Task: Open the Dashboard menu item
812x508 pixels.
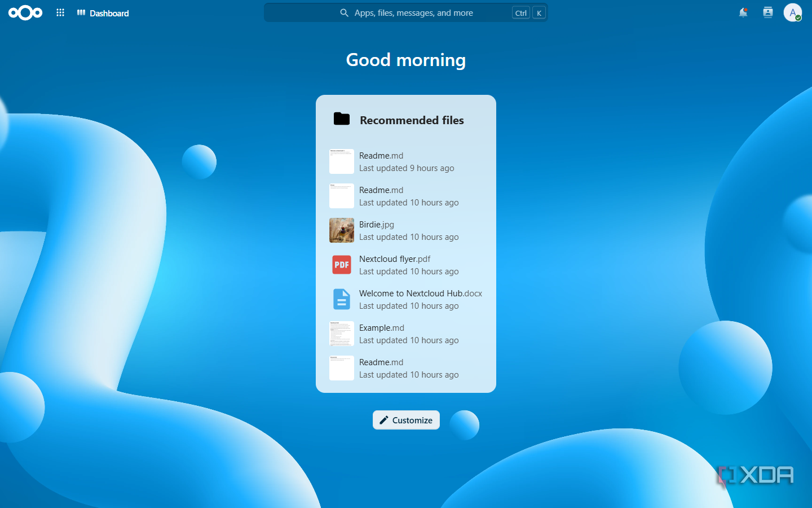Action: coord(103,13)
